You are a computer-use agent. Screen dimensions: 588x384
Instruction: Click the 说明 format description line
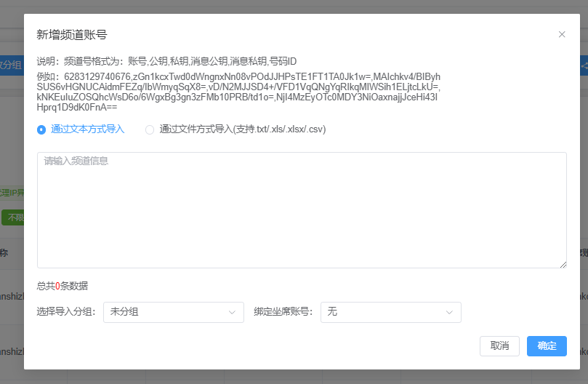(x=166, y=62)
